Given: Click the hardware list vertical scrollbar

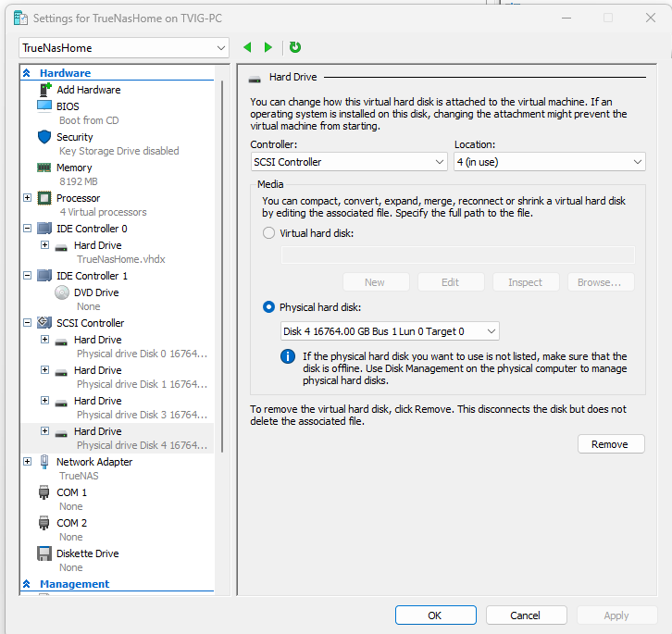Looking at the screenshot, I should point(222,266).
